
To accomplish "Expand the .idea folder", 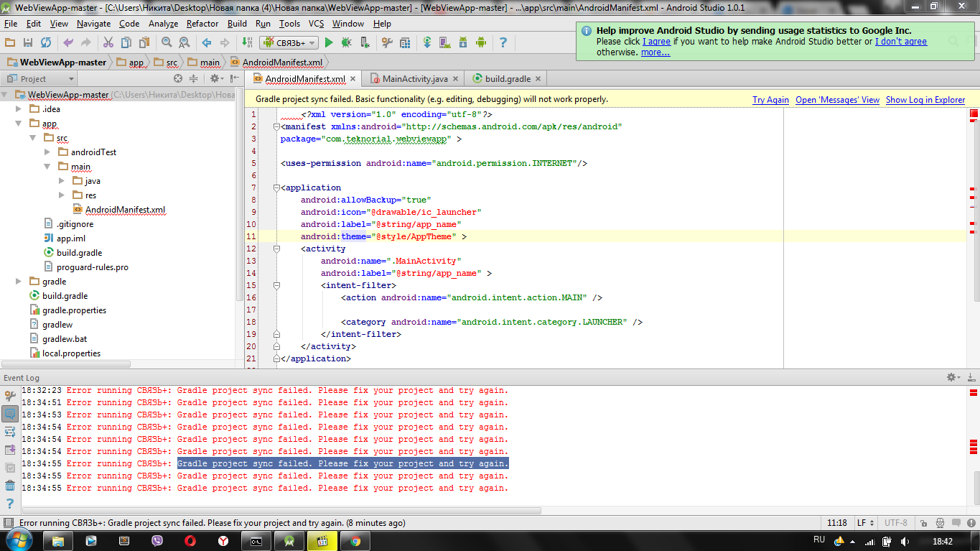I will (19, 109).
